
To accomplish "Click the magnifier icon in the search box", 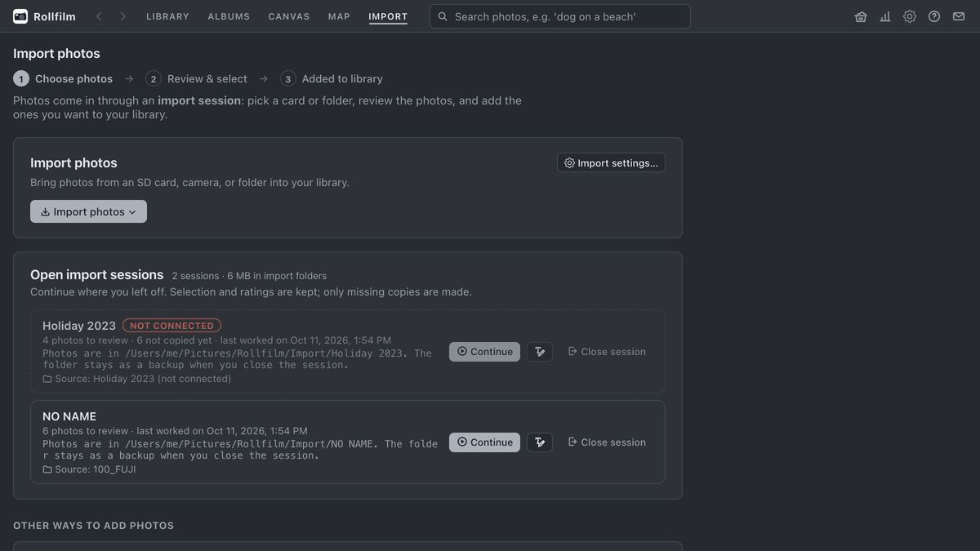I will click(x=443, y=16).
